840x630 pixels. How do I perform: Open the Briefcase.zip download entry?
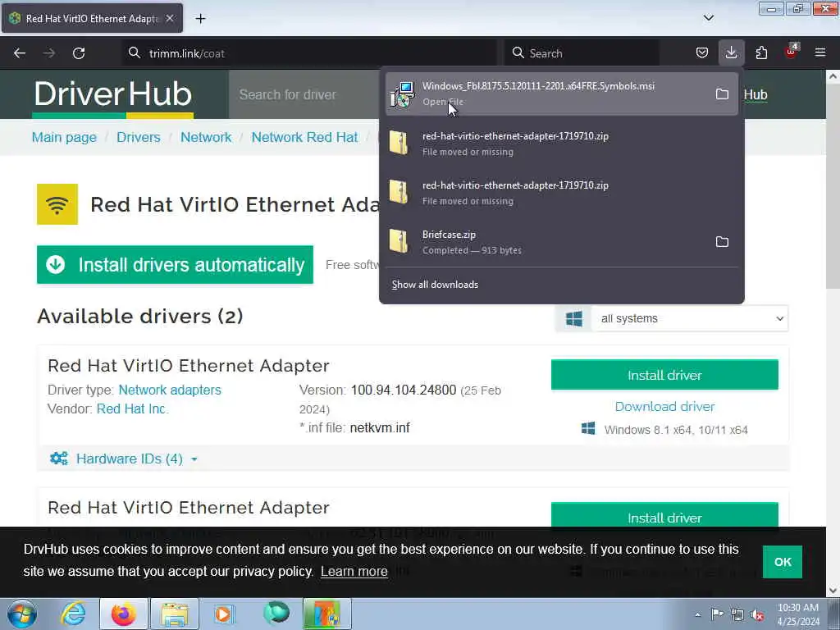561,242
